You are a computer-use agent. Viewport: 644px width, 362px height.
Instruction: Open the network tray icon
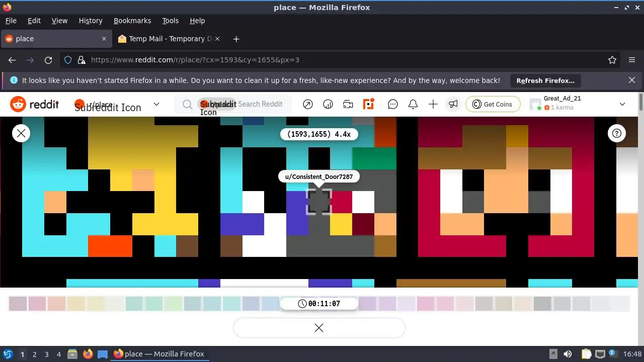600,354
